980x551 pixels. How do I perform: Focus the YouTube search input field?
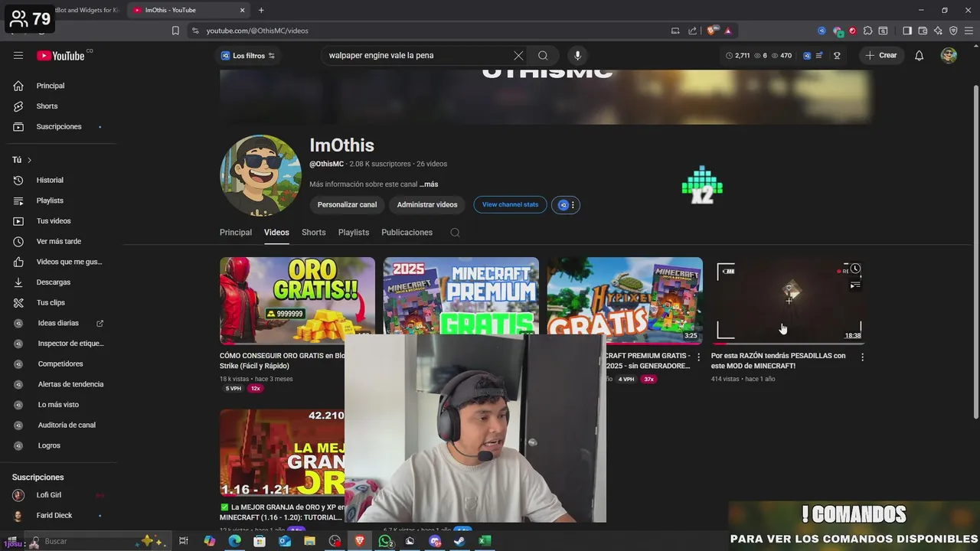(420, 55)
